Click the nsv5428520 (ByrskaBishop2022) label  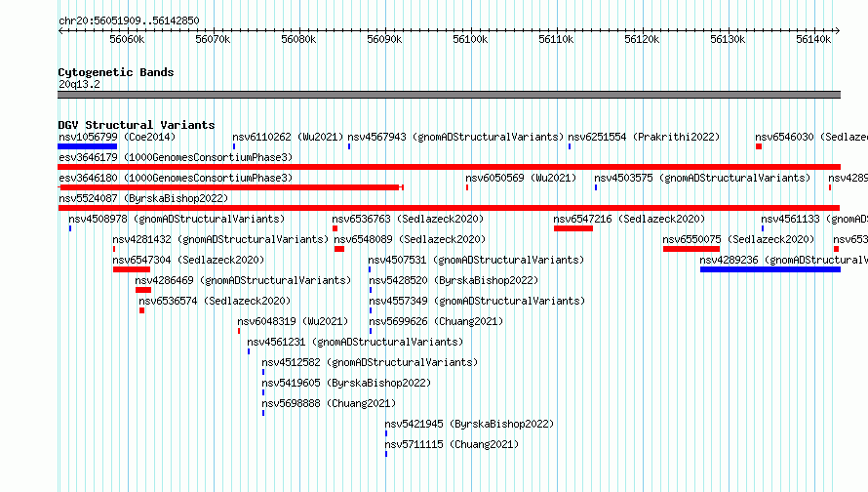coord(454,280)
